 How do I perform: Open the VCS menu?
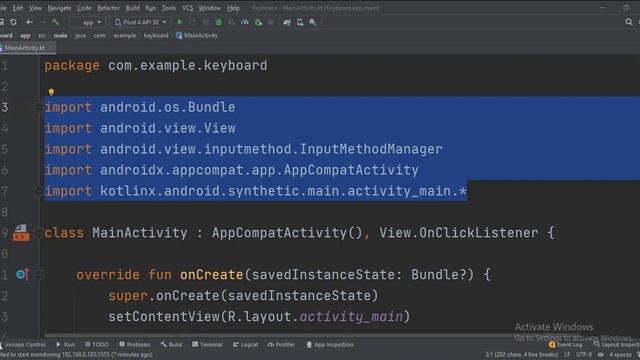click(x=187, y=8)
